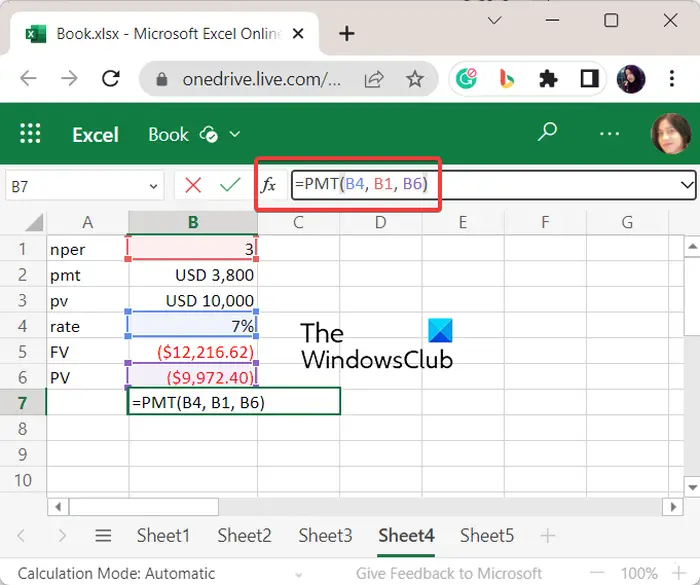This screenshot has height=585, width=700.
Task: Switch to Sheet5 tab
Action: 487,535
